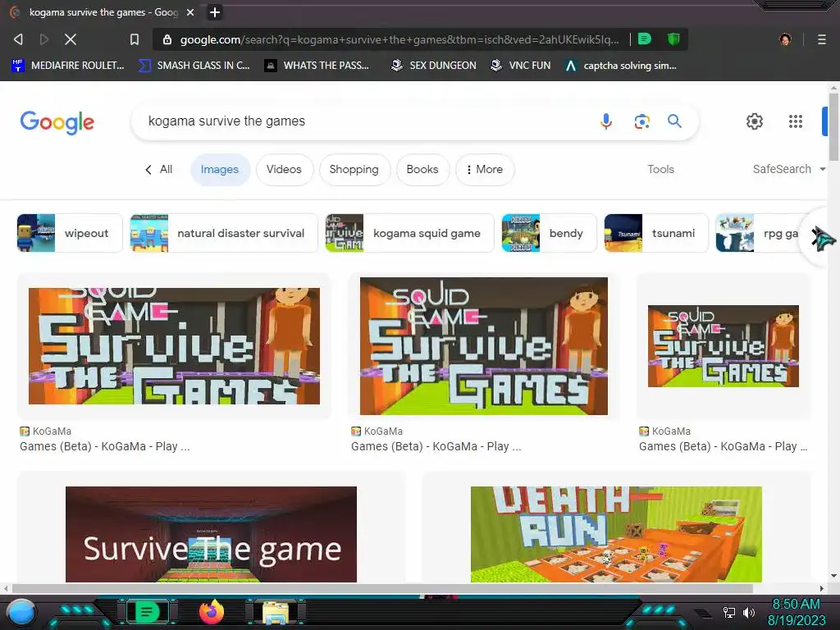Image resolution: width=840 pixels, height=630 pixels.
Task: Click the magnifier search button
Action: point(674,121)
